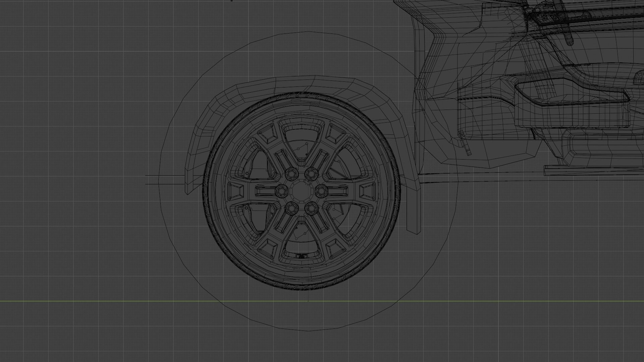Click the upper-left lug nut
This screenshot has width=644, height=362.
click(291, 174)
